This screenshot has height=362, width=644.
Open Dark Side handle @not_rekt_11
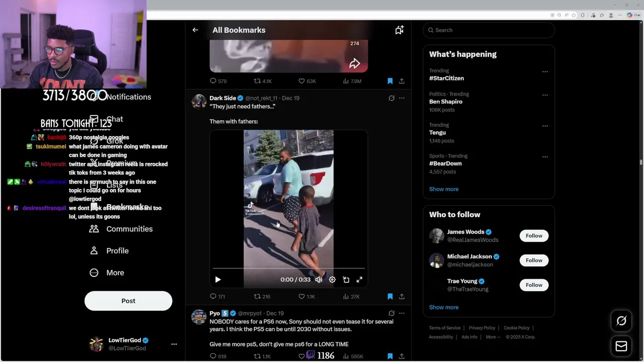[x=261, y=98]
